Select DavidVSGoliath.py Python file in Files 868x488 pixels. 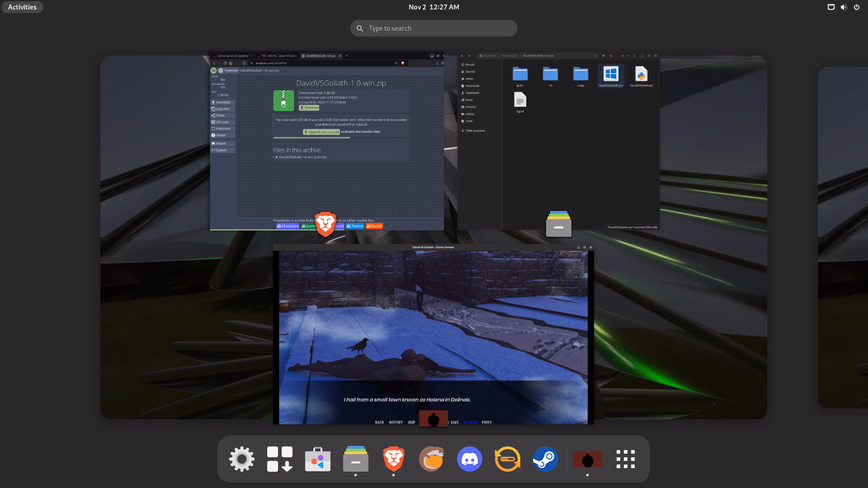click(641, 76)
